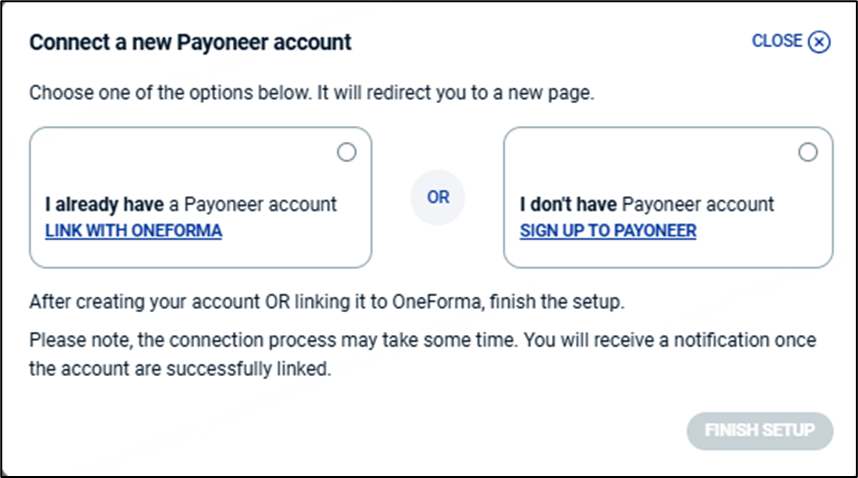This screenshot has width=858, height=478.
Task: Click the "I don't have Payoneer account" text
Action: click(x=647, y=205)
